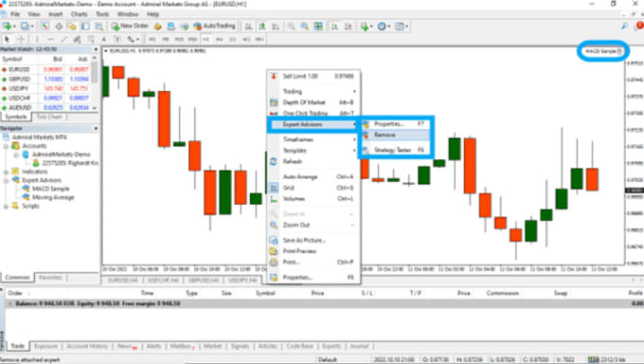Screen dimensions: 644x364
Task: Expand the Template context submenu
Action: click(313, 151)
